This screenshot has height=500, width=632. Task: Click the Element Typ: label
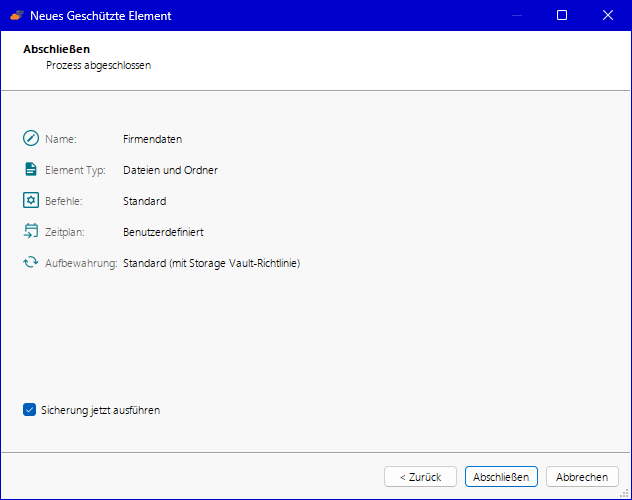click(x=75, y=170)
